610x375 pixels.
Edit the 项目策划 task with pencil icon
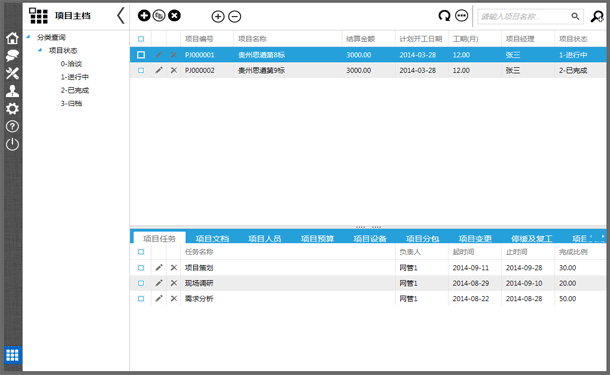point(159,268)
